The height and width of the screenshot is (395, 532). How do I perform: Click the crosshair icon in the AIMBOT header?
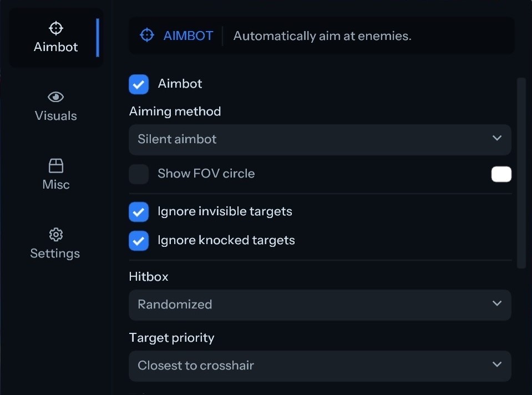coord(147,36)
